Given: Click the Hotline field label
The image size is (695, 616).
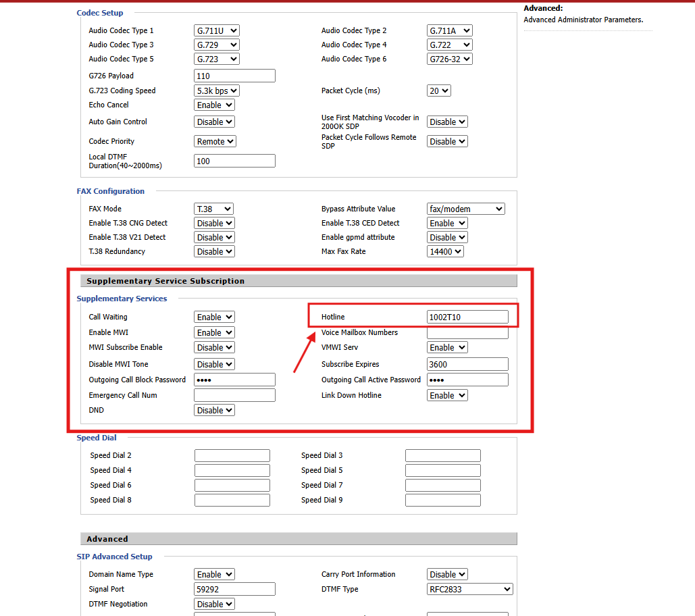Looking at the screenshot, I should (x=333, y=317).
